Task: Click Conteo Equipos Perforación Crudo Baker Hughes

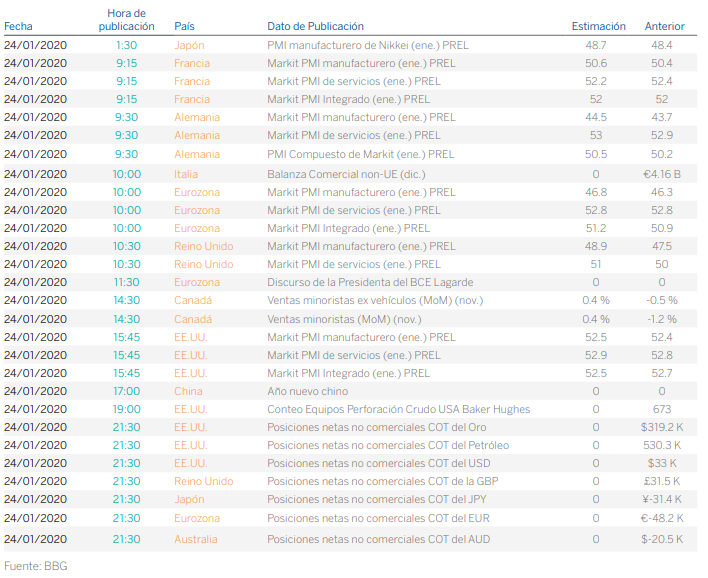Action: [x=398, y=409]
